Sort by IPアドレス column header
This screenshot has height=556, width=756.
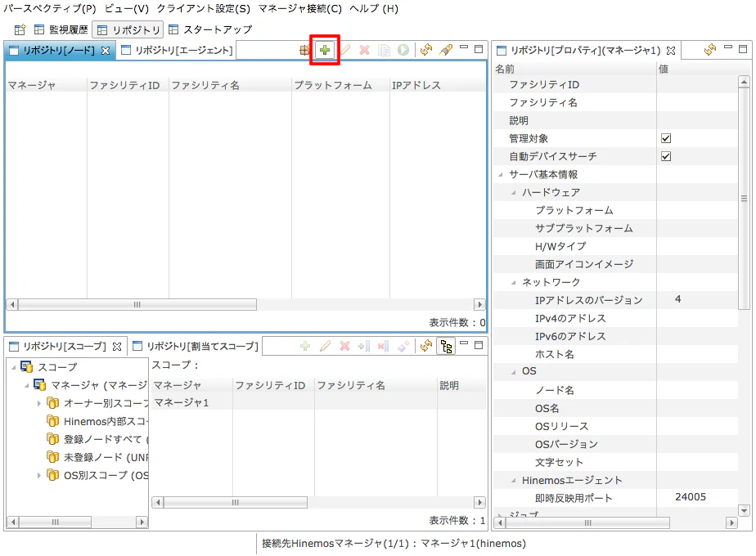(437, 85)
